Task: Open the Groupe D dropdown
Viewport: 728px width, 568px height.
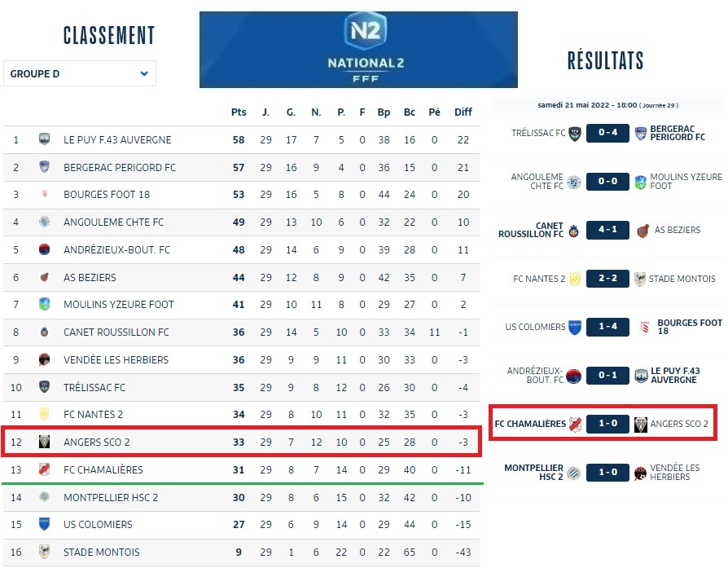Action: [x=80, y=73]
